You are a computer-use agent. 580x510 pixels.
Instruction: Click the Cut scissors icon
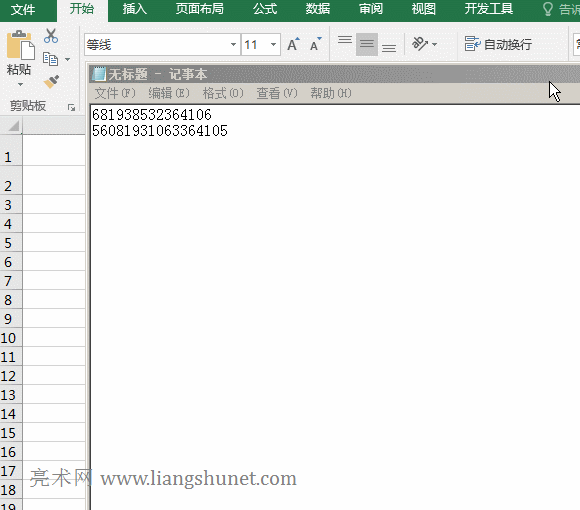coord(51,36)
